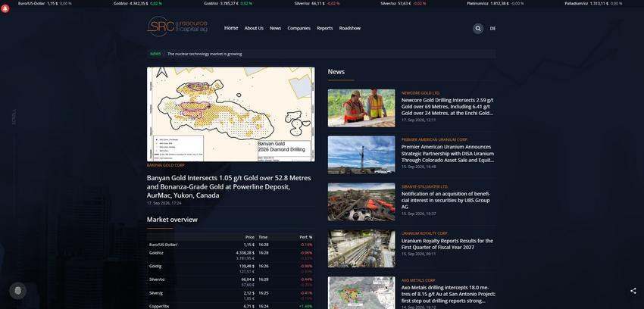Click the Sibanye-Stillwater Ltd. company label
The image size is (644, 309).
point(425,187)
